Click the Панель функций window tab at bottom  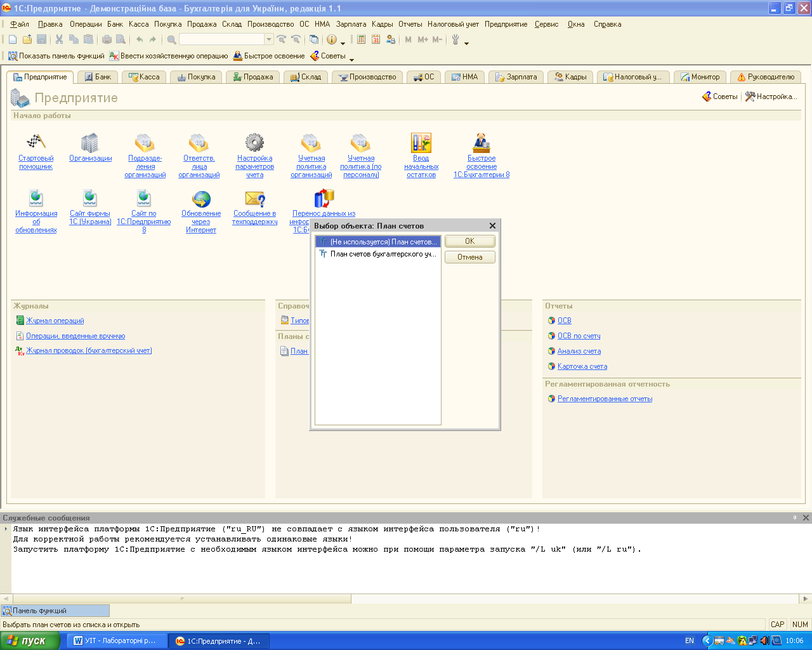coord(55,611)
